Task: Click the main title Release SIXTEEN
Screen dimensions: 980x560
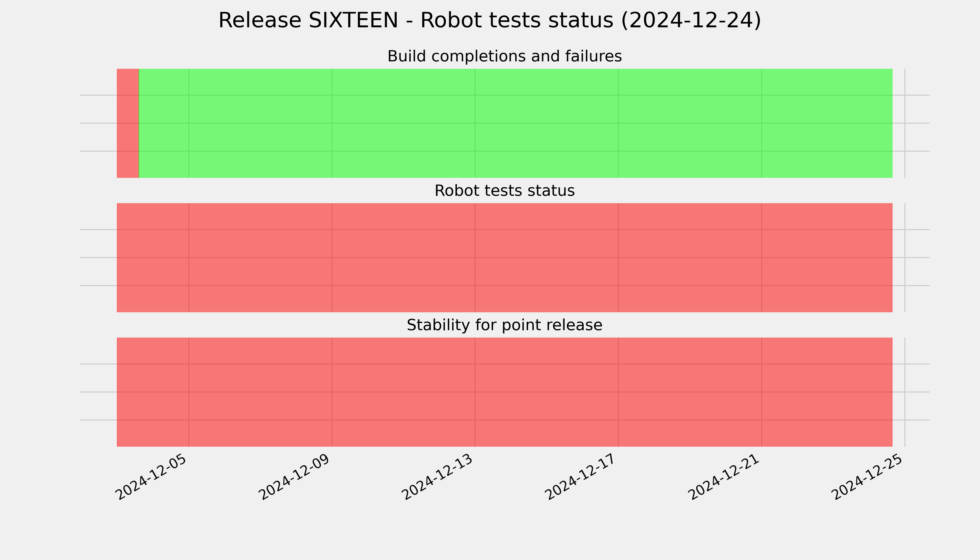Action: click(490, 20)
